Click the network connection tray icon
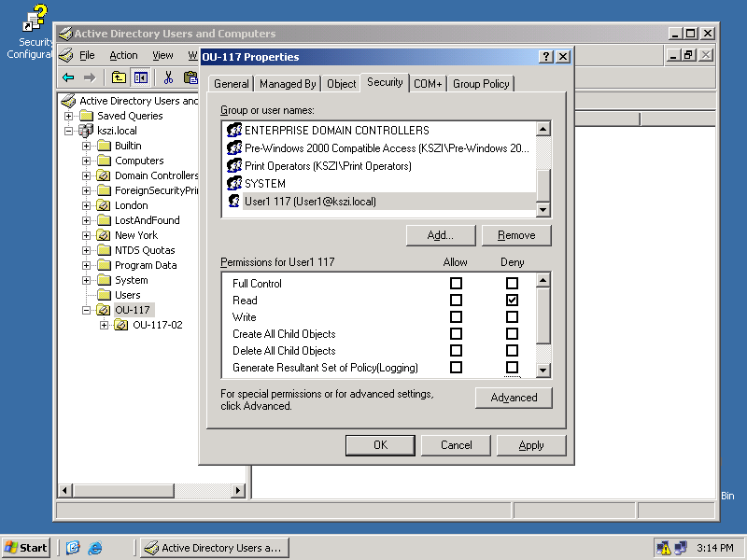The width and height of the screenshot is (747, 560). click(x=681, y=548)
